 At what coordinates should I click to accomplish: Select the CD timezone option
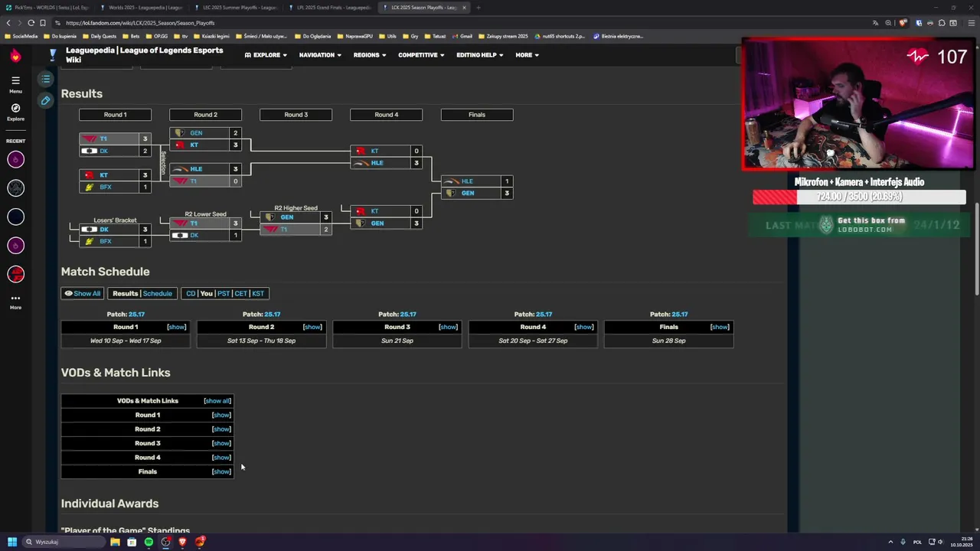pyautogui.click(x=191, y=293)
